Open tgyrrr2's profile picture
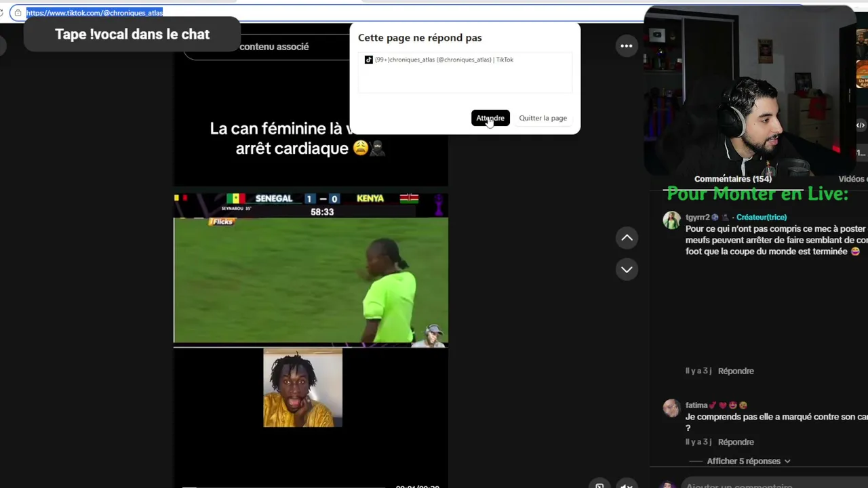The width and height of the screenshot is (868, 488). 671,220
